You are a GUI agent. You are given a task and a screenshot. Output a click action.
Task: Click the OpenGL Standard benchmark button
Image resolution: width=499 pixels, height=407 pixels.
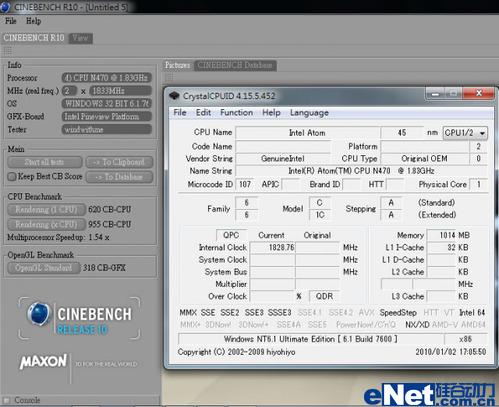[43, 268]
